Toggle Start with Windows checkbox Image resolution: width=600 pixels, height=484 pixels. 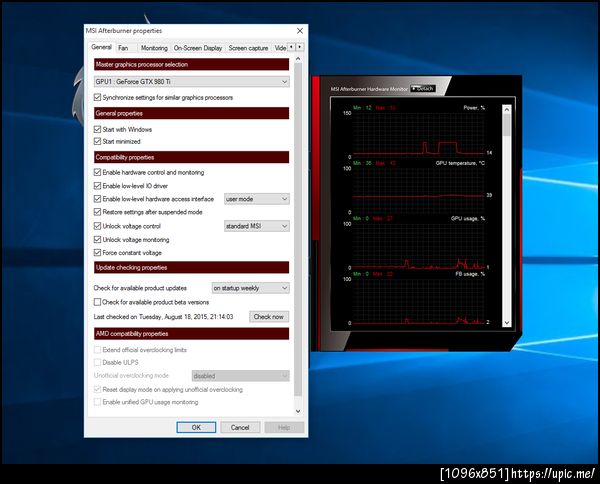pyautogui.click(x=97, y=129)
